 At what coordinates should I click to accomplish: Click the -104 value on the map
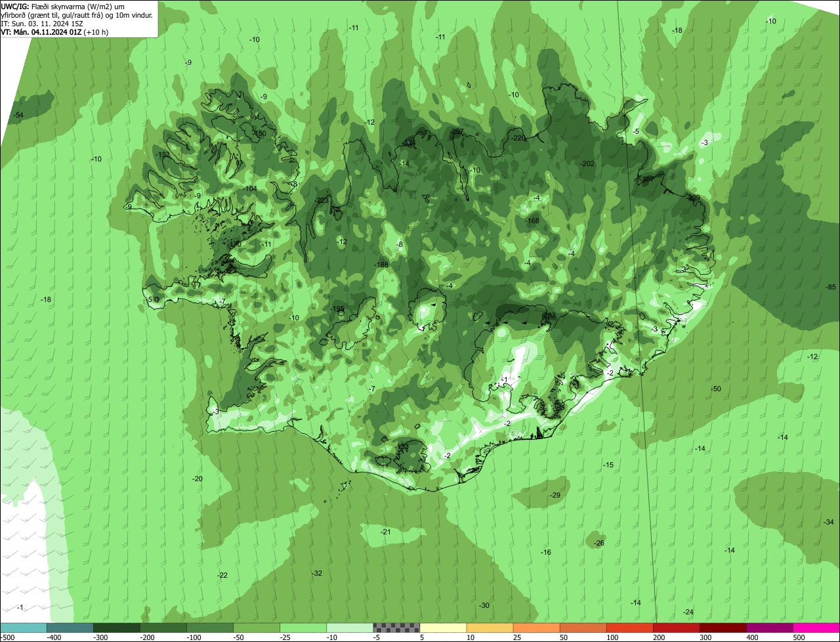click(250, 189)
